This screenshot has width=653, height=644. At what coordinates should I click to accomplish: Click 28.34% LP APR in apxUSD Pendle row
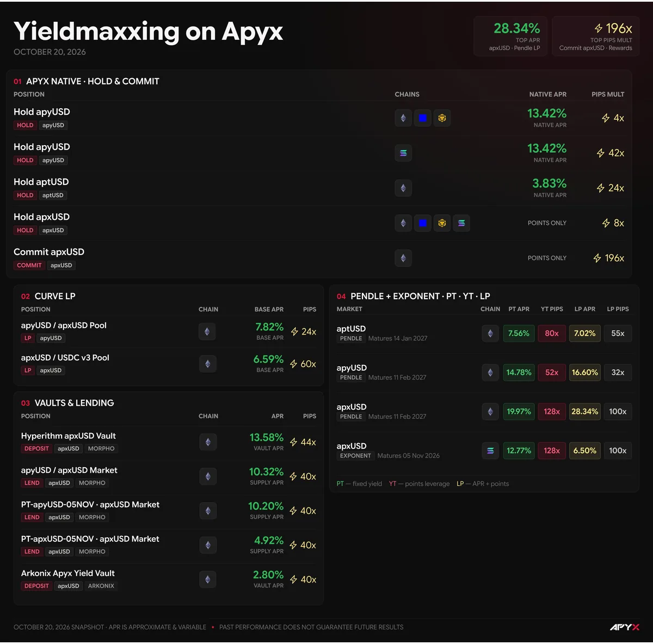pos(585,412)
